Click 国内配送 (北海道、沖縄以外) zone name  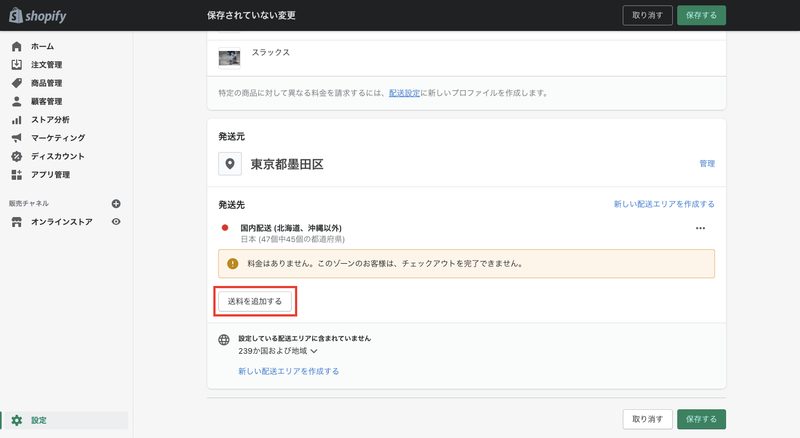click(291, 228)
